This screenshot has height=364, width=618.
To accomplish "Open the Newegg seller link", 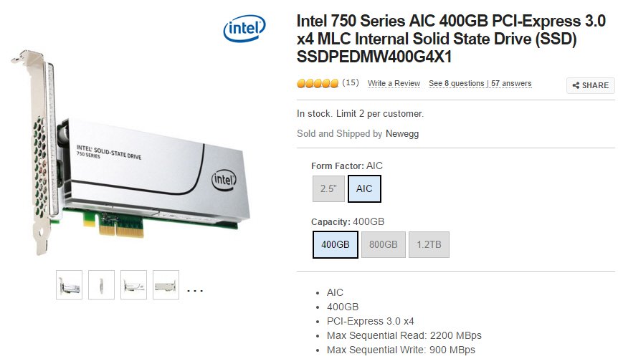I will coord(402,133).
